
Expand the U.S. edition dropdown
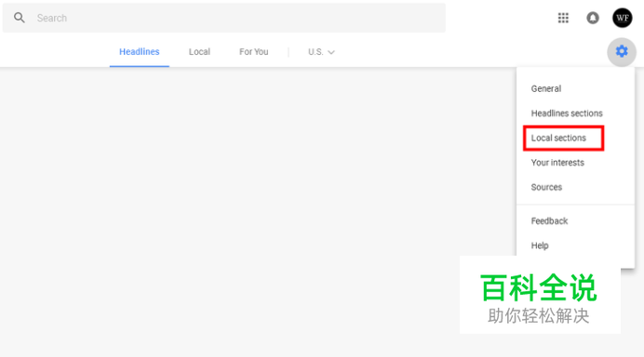coord(321,52)
